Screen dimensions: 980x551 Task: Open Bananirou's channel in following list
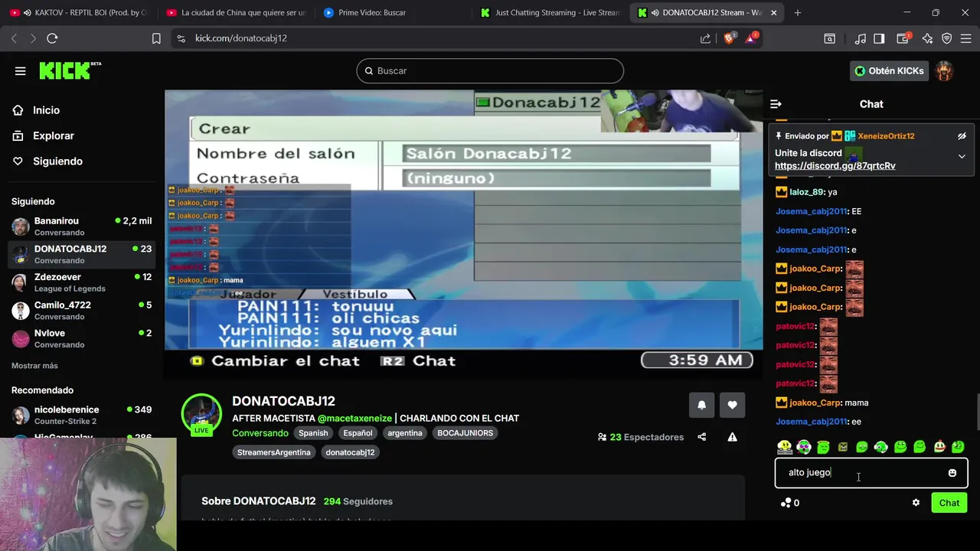(81, 227)
